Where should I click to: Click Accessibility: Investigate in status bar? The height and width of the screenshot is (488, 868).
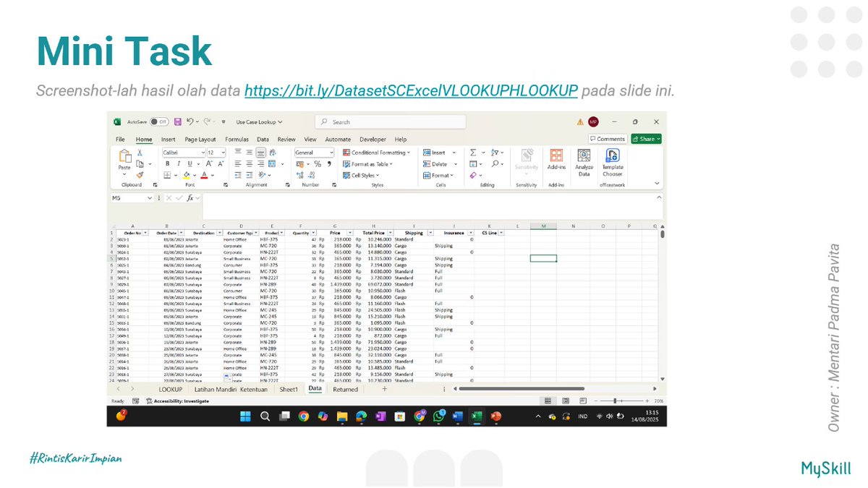coord(177,400)
